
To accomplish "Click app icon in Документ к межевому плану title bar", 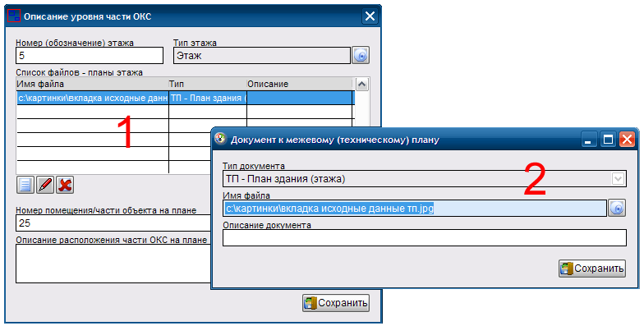I will (220, 138).
